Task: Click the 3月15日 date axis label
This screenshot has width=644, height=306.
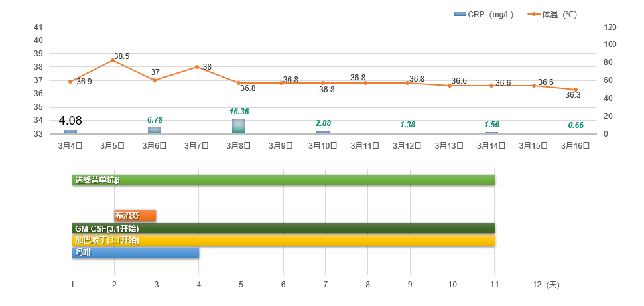Action: [x=533, y=146]
